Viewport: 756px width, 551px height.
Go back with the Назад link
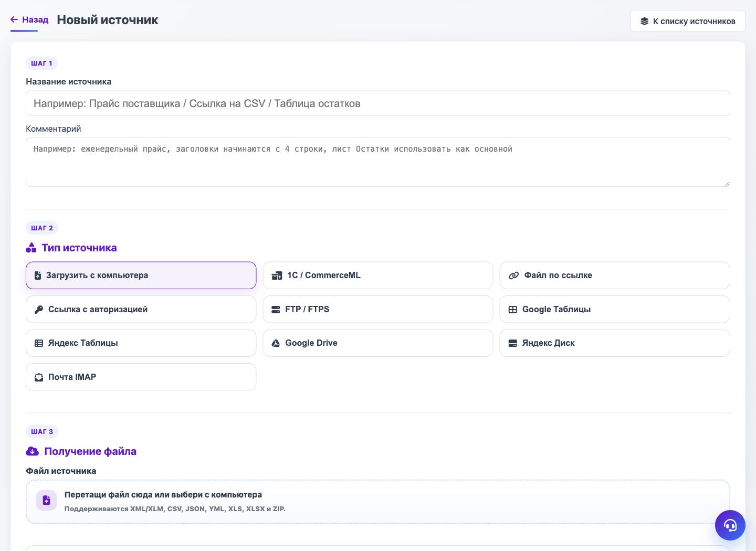click(29, 20)
